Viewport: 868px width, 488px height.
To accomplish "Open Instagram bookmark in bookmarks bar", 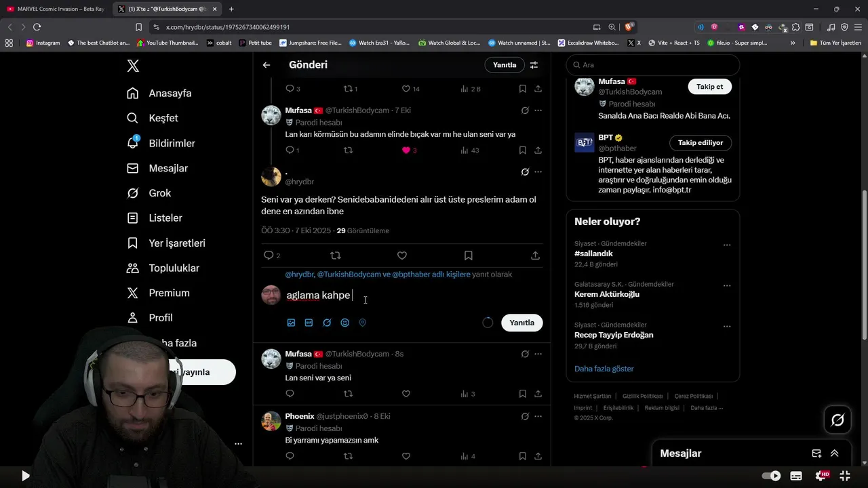I will (43, 43).
